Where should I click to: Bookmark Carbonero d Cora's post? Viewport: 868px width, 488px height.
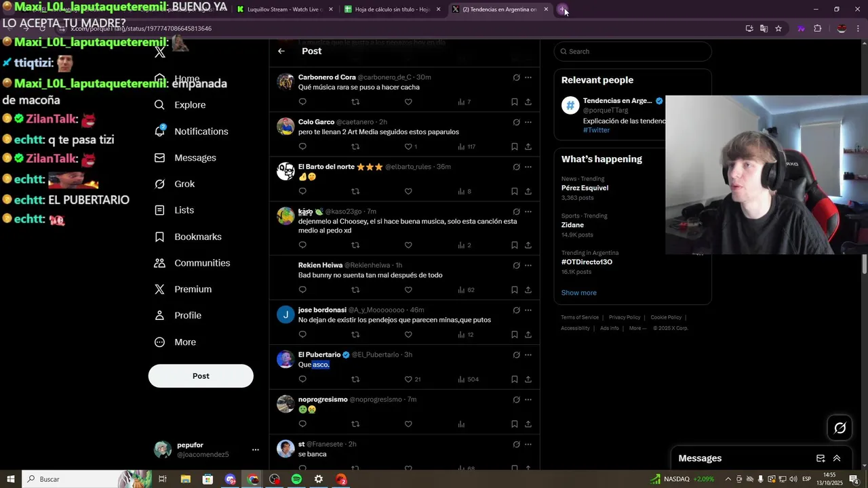pyautogui.click(x=514, y=102)
